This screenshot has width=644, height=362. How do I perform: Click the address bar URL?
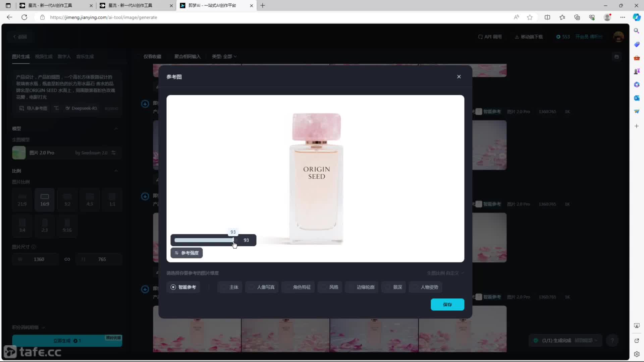coord(103,17)
